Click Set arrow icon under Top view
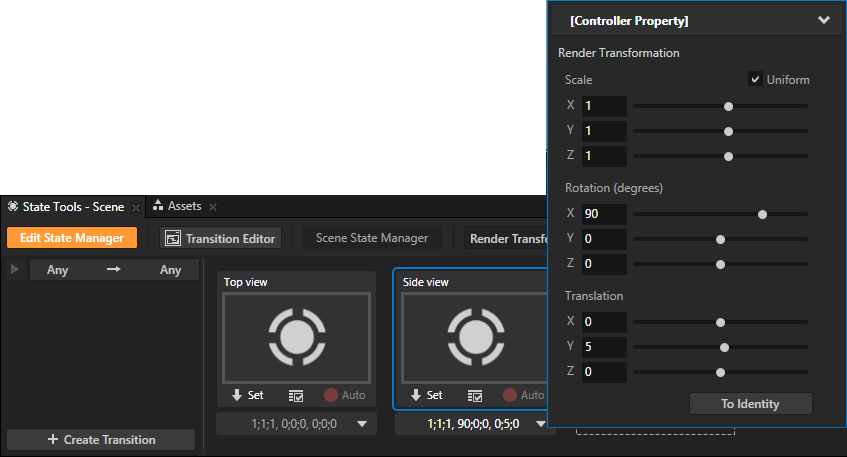 pyautogui.click(x=236, y=395)
